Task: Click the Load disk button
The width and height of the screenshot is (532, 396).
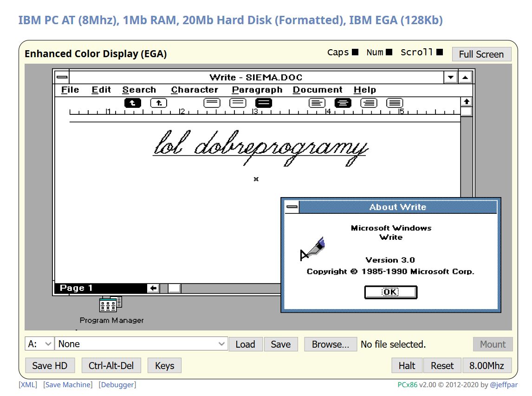Action: (x=245, y=344)
